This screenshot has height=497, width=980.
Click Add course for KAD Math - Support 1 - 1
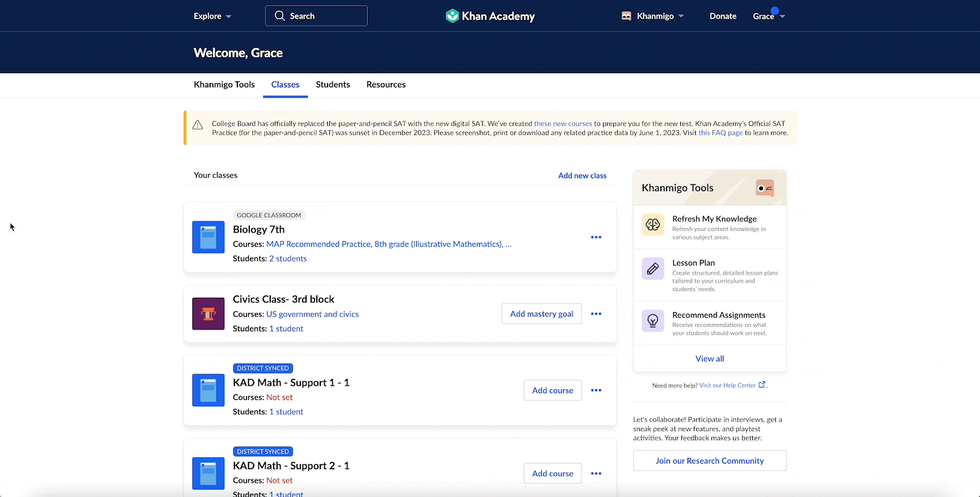(552, 390)
